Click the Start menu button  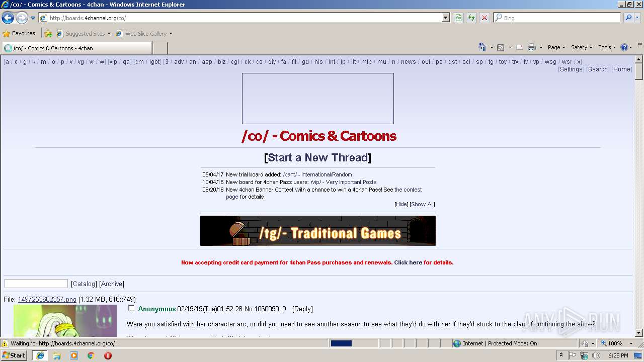[14, 355]
